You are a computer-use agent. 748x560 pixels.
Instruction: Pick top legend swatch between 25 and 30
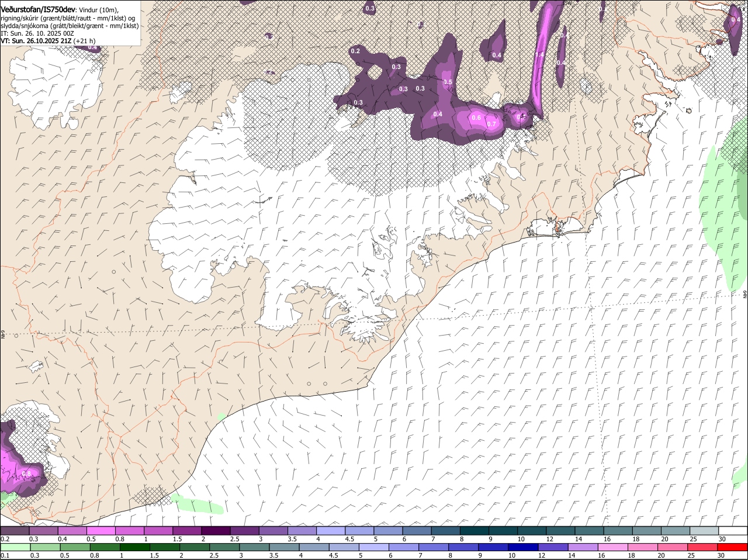[x=704, y=530]
